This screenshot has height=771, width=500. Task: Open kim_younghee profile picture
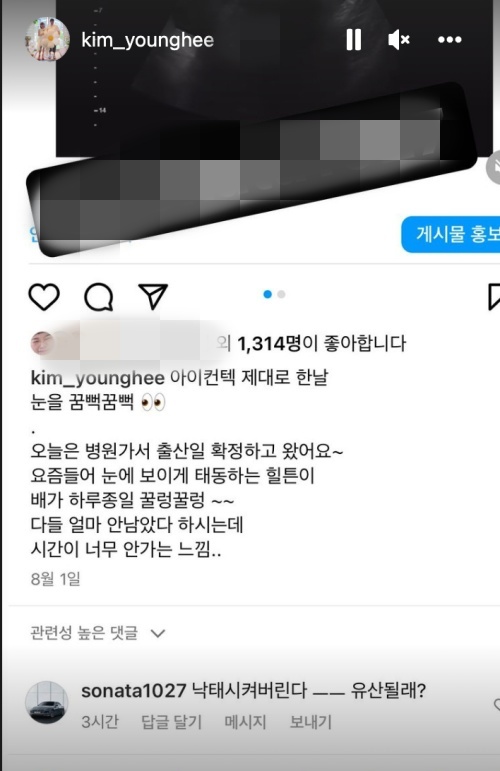point(48,39)
